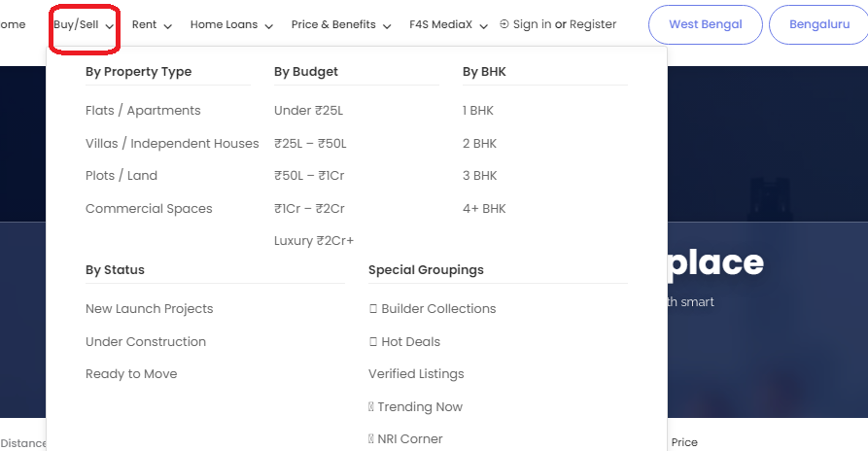
Task: Click the Register link
Action: (593, 24)
